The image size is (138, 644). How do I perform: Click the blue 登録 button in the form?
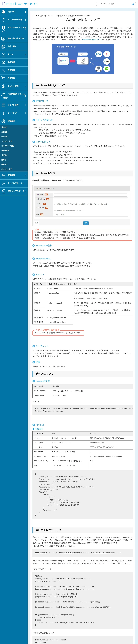click(x=86, y=223)
